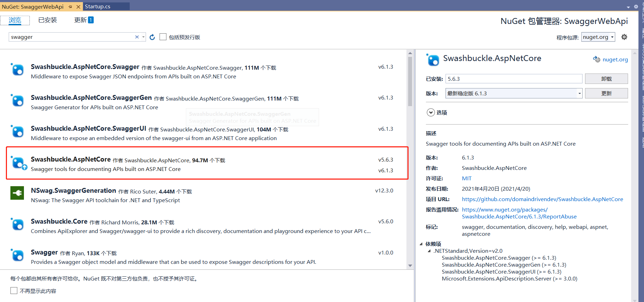This screenshot has height=302, width=644.
Task: Click package list scroll down arrow
Action: point(410,266)
